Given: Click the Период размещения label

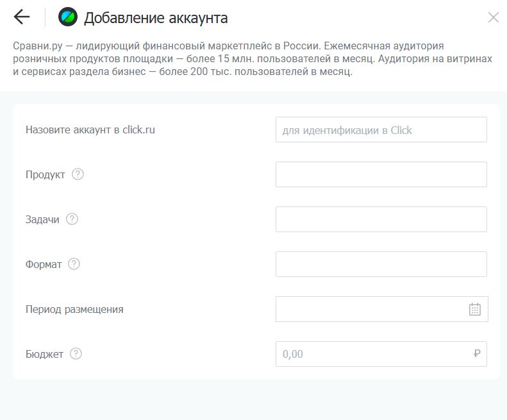Looking at the screenshot, I should (74, 309).
